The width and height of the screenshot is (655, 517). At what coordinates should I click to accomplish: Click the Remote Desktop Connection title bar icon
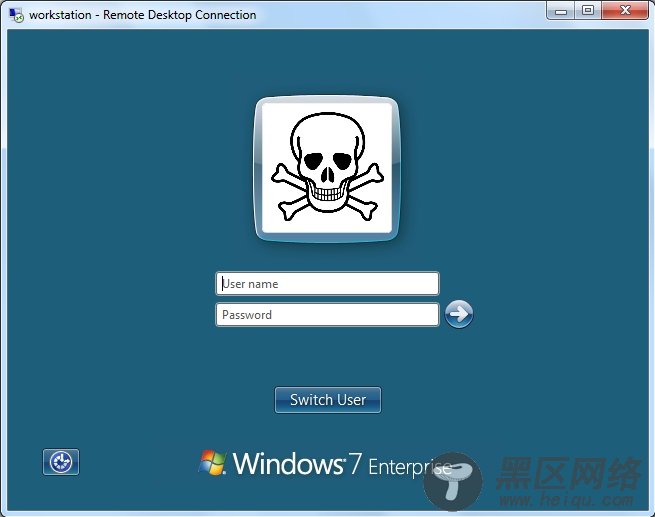[x=16, y=15]
